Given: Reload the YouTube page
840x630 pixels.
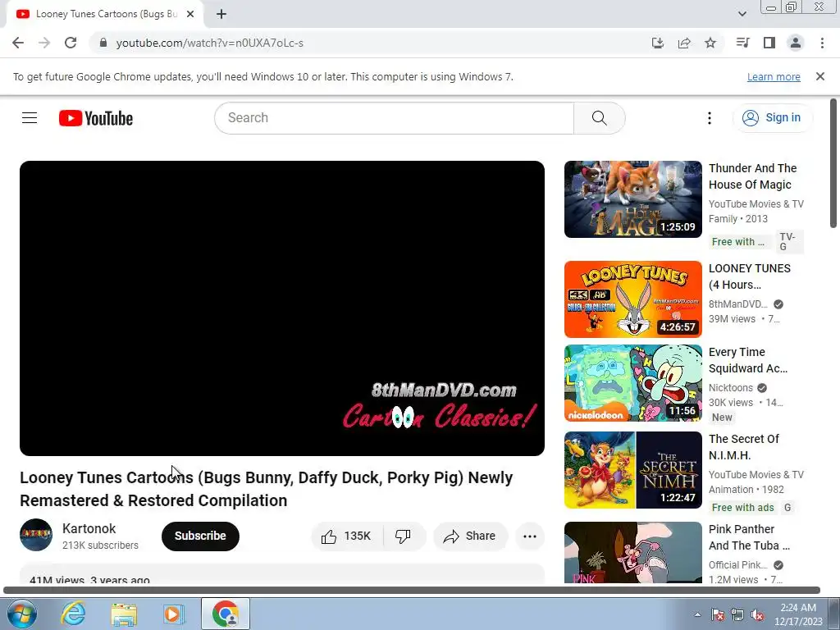Looking at the screenshot, I should click(71, 43).
